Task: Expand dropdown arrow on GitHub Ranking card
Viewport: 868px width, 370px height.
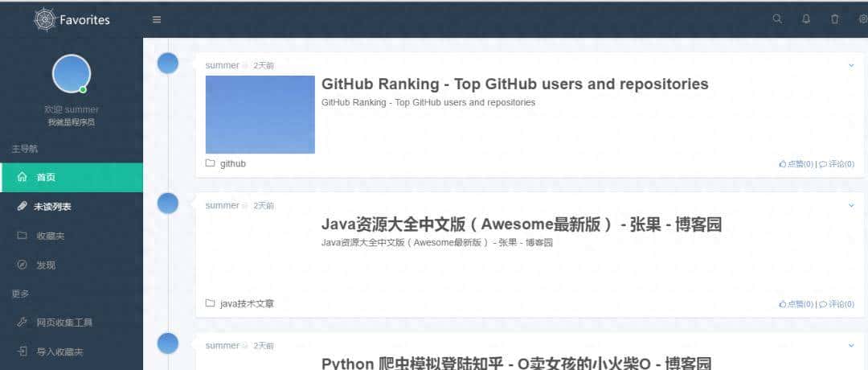Action: click(x=851, y=65)
